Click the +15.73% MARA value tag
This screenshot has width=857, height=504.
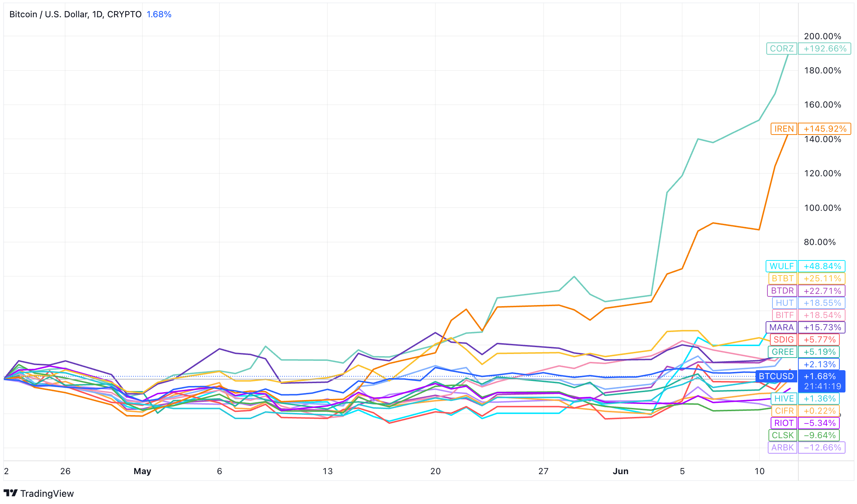822,327
